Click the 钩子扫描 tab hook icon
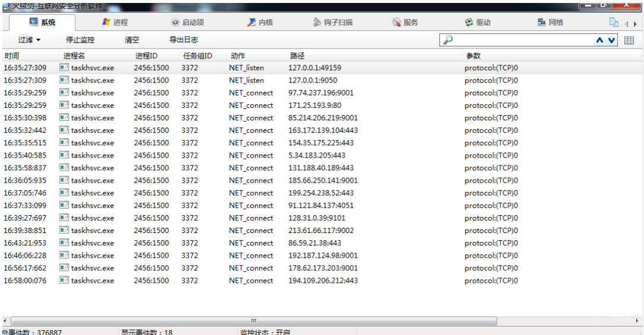 (317, 22)
